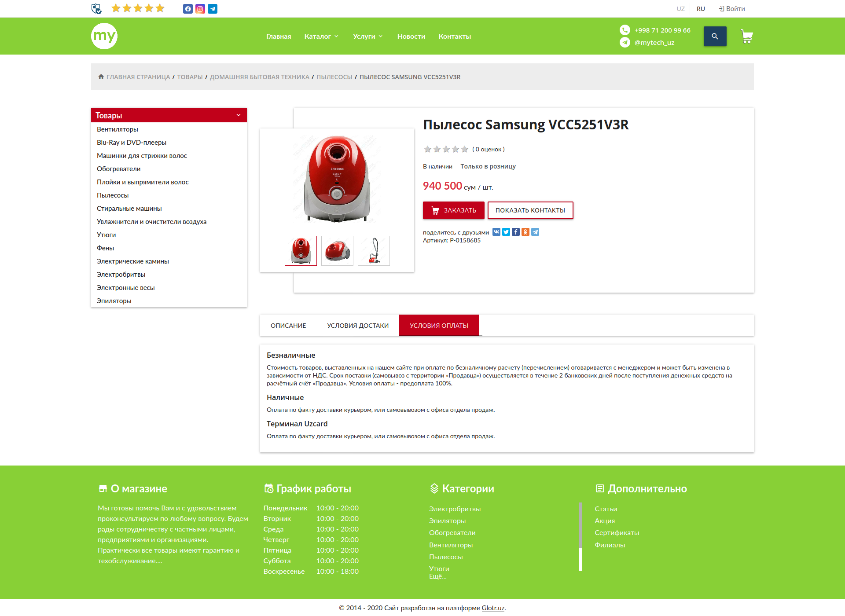Switch site language to UZ

click(x=681, y=9)
